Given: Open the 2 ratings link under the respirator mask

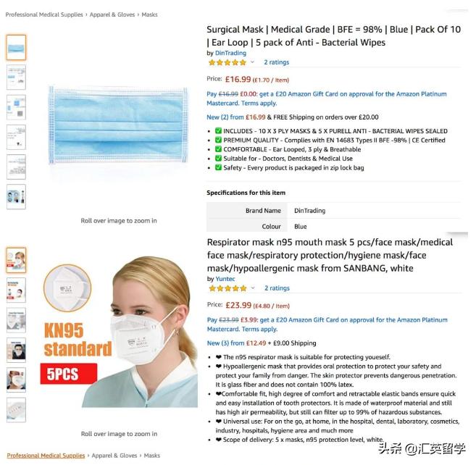Looking at the screenshot, I should [277, 288].
